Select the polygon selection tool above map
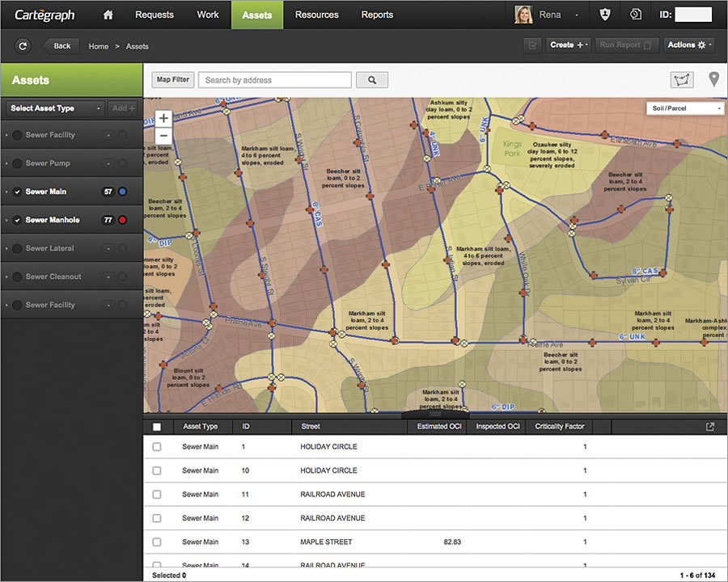Screen dimensions: 728x582 tap(680, 79)
